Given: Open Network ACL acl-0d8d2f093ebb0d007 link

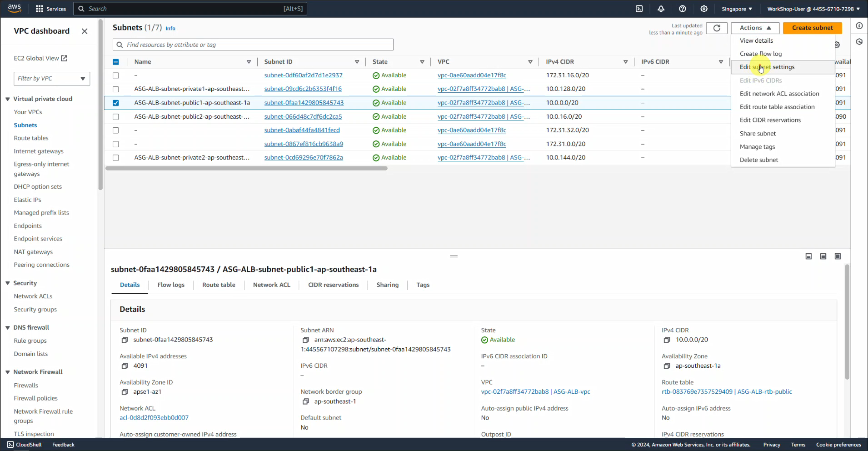Looking at the screenshot, I should pos(154,418).
